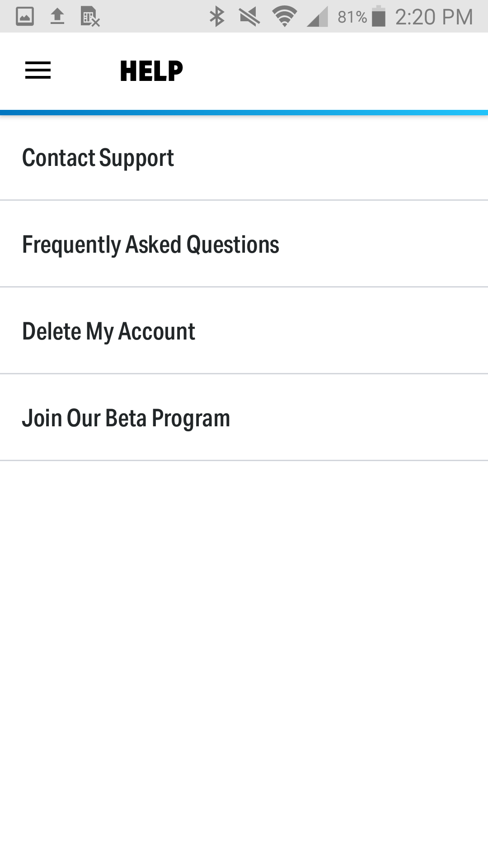Open Contact Support
This screenshot has width=488, height=868.
[244, 158]
